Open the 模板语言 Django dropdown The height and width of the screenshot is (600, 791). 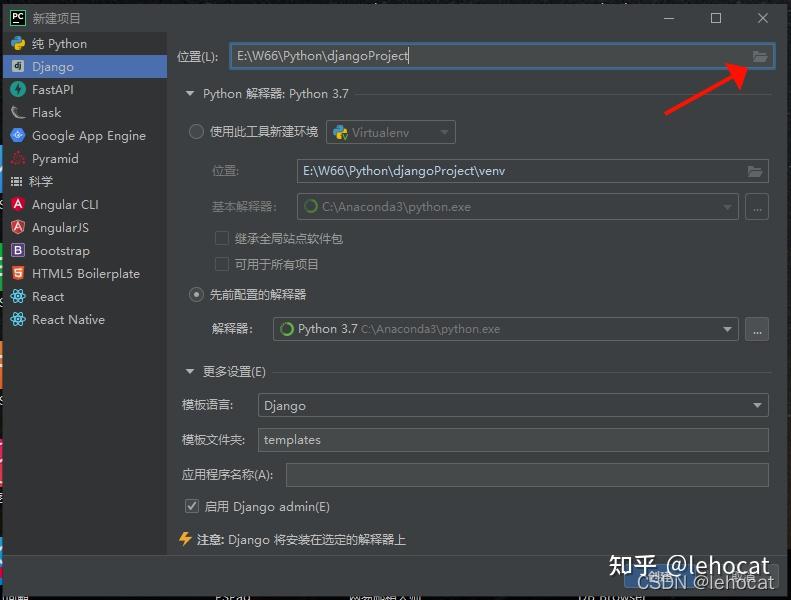pos(513,406)
